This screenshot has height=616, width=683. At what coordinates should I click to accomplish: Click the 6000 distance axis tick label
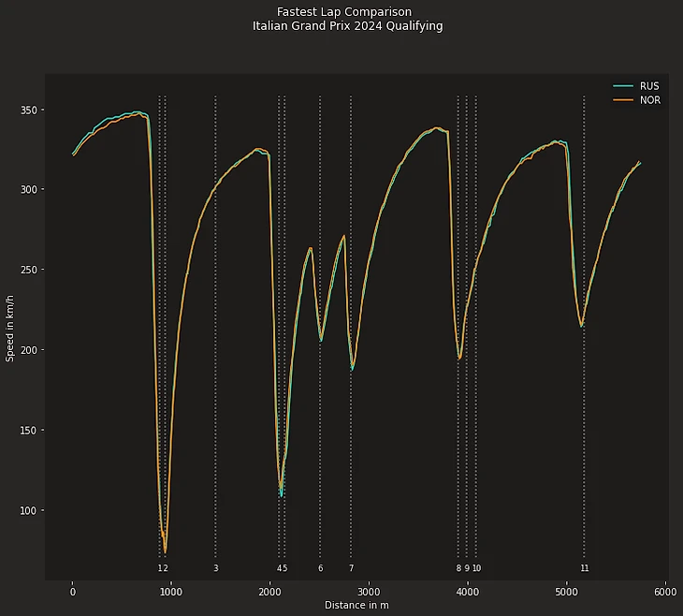pyautogui.click(x=665, y=592)
